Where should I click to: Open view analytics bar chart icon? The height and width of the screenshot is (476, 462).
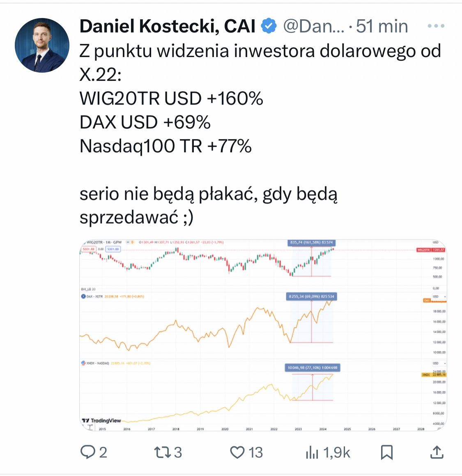coord(312,452)
